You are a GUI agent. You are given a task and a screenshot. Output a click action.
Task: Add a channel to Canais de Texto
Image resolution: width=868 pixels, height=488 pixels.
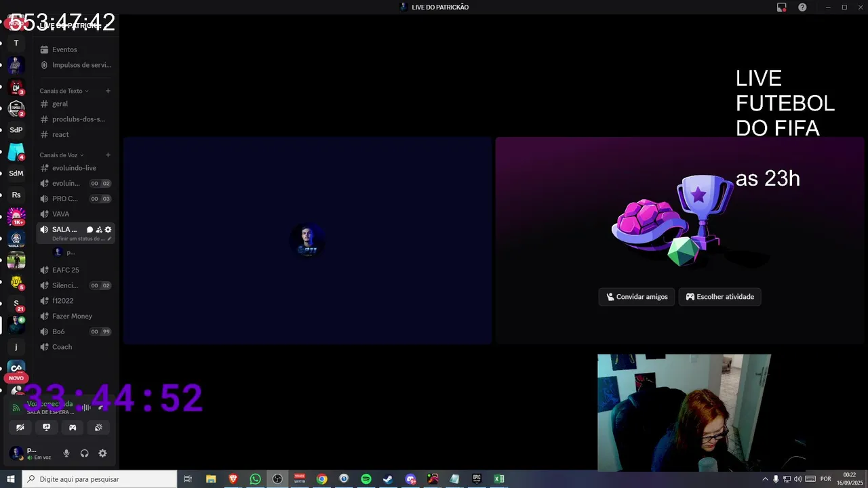click(108, 91)
